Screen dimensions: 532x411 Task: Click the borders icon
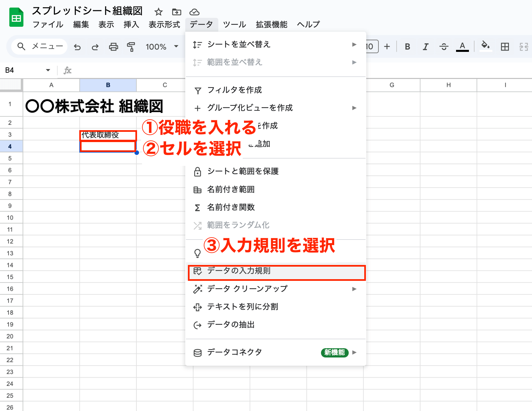pos(505,47)
